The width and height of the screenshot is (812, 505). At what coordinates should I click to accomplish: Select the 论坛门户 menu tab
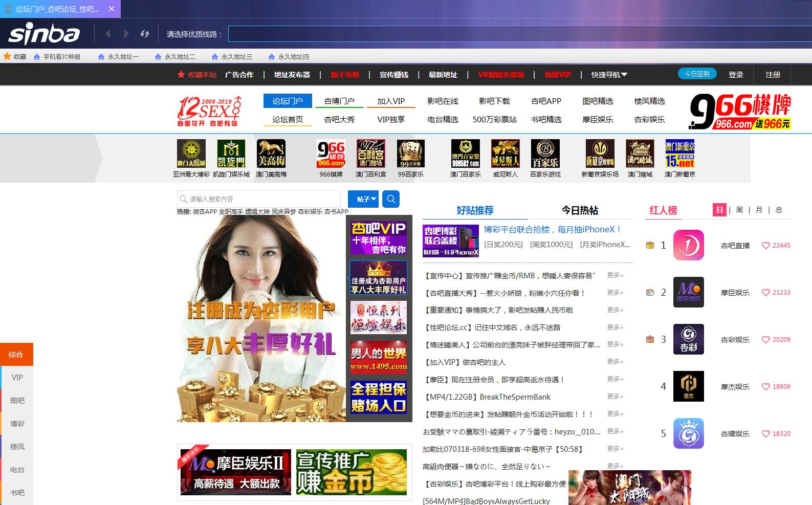tap(288, 101)
